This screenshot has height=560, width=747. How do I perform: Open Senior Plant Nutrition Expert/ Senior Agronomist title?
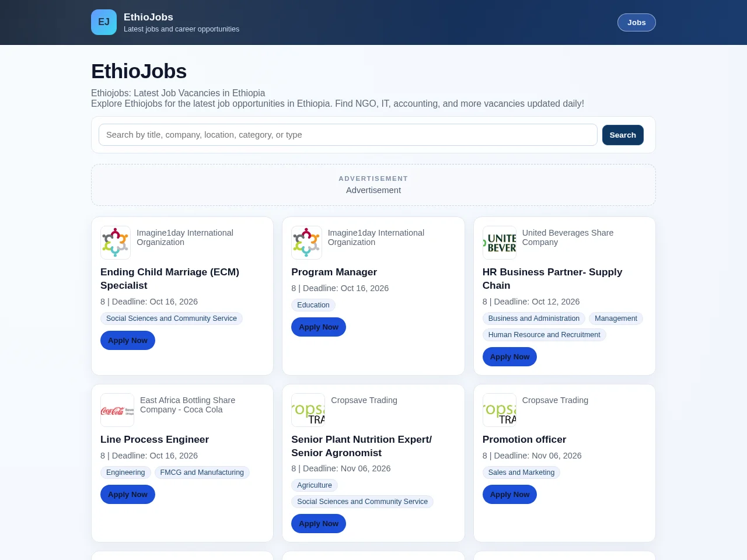point(361,446)
